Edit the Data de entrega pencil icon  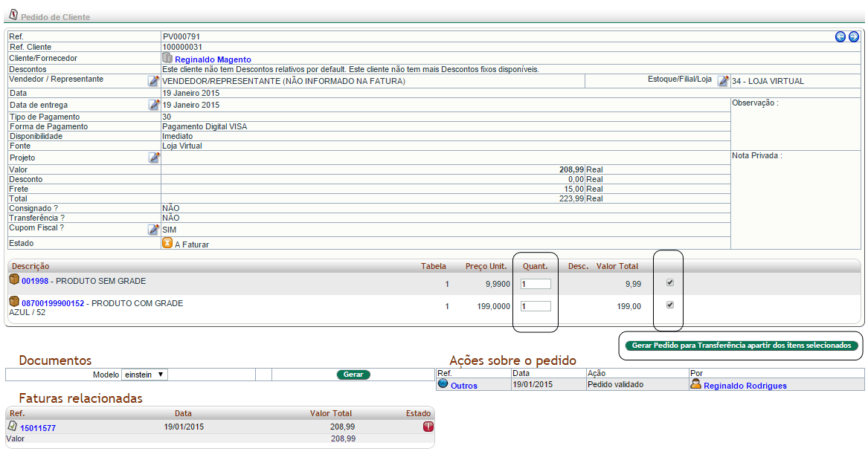153,106
